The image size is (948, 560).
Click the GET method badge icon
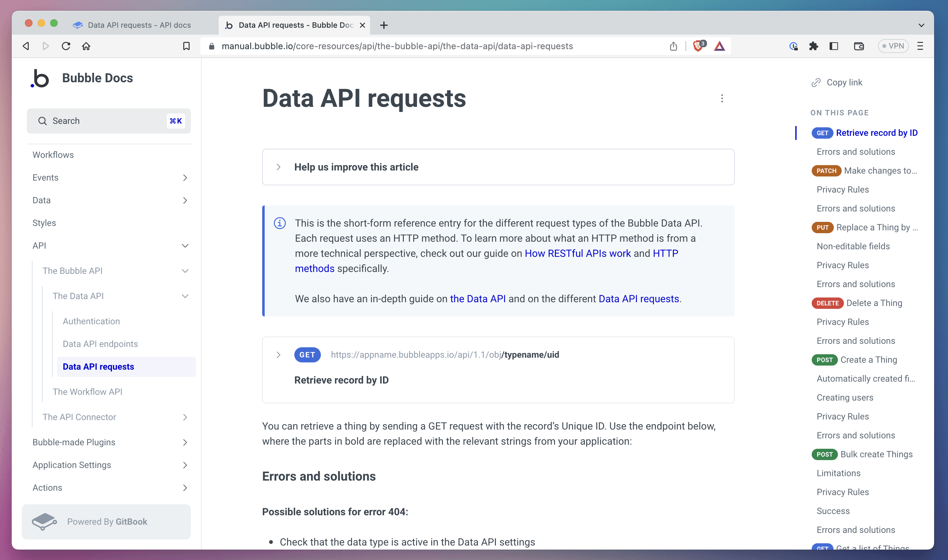click(x=308, y=355)
